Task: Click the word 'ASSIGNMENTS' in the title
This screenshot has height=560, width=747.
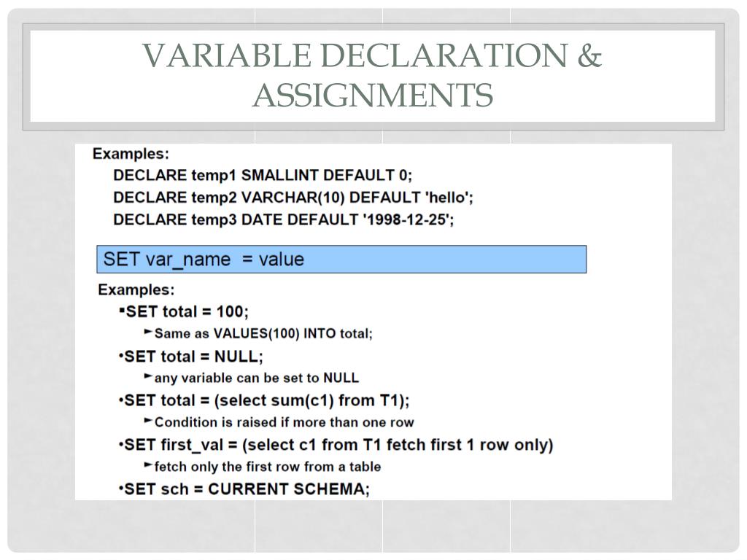Action: click(x=373, y=95)
